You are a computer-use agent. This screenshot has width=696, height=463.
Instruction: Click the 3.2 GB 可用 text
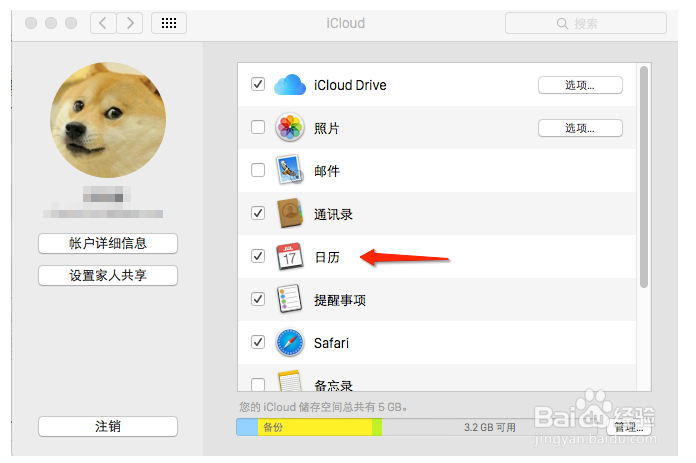(490, 427)
